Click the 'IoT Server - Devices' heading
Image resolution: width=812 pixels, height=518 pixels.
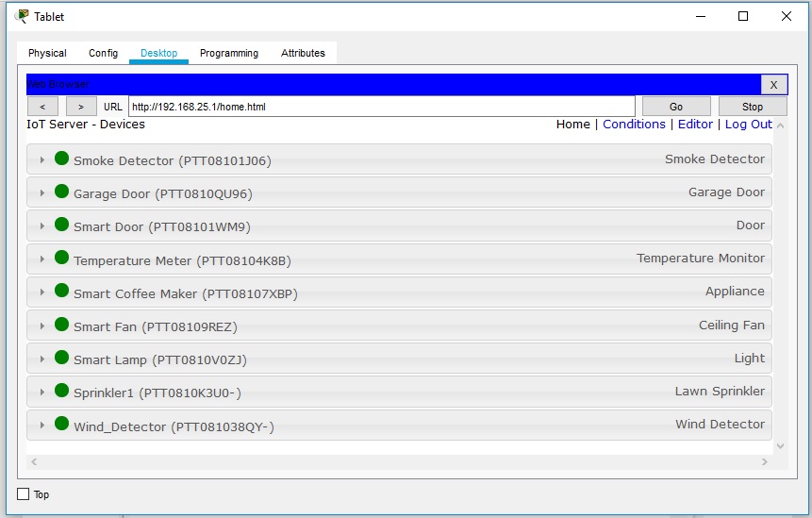click(x=86, y=125)
